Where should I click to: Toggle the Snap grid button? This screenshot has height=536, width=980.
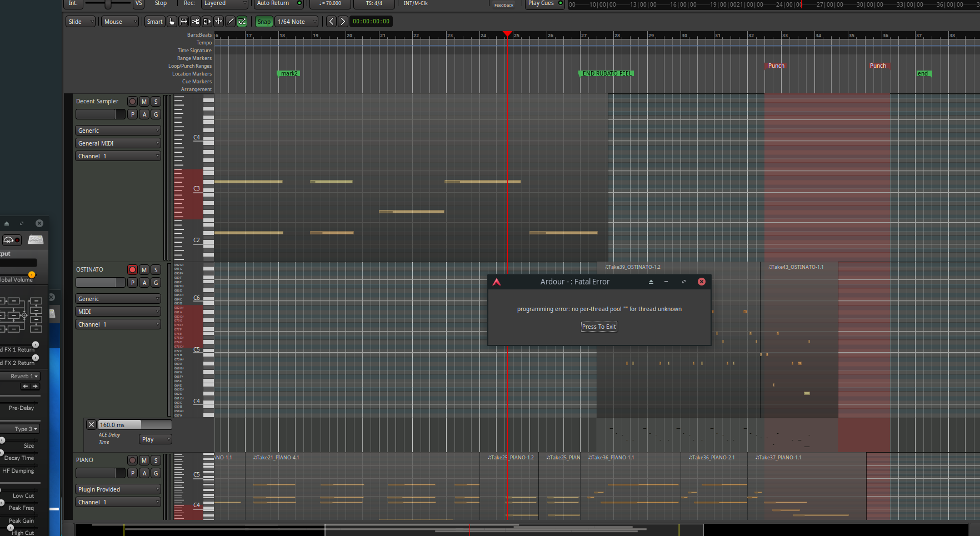tap(264, 22)
